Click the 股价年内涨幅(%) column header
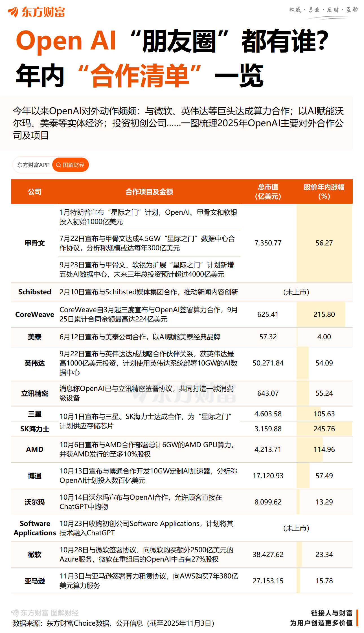 pyautogui.click(x=324, y=192)
